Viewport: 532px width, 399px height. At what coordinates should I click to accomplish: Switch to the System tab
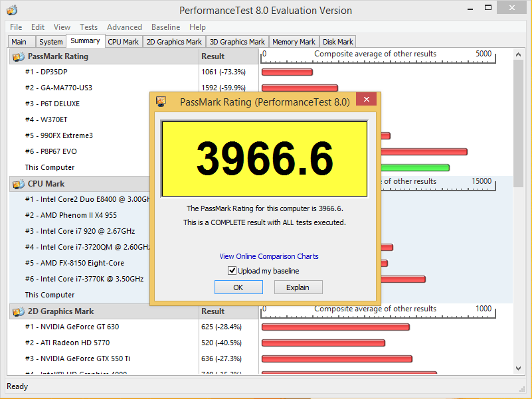pos(51,42)
